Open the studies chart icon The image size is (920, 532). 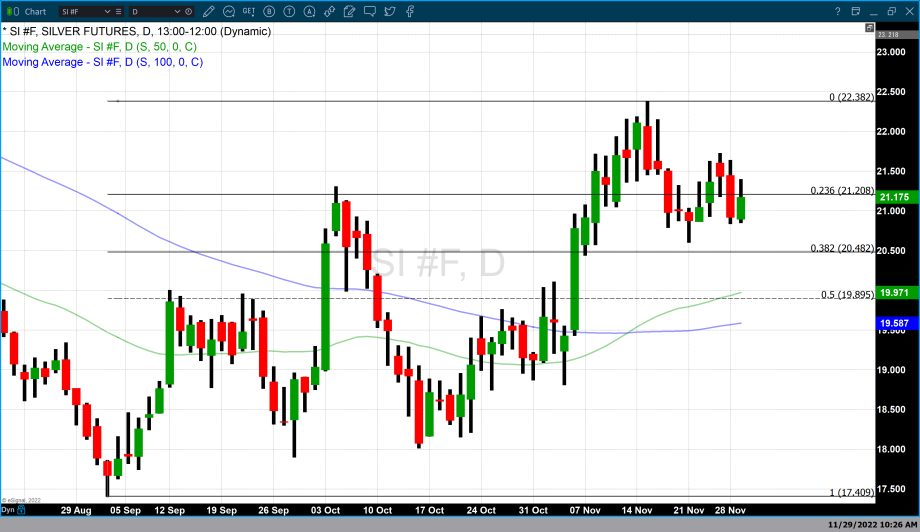click(x=229, y=11)
